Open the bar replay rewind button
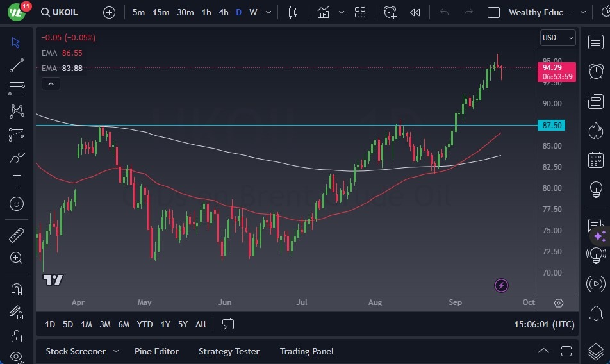Screen dimensions: 610x364 (415, 12)
